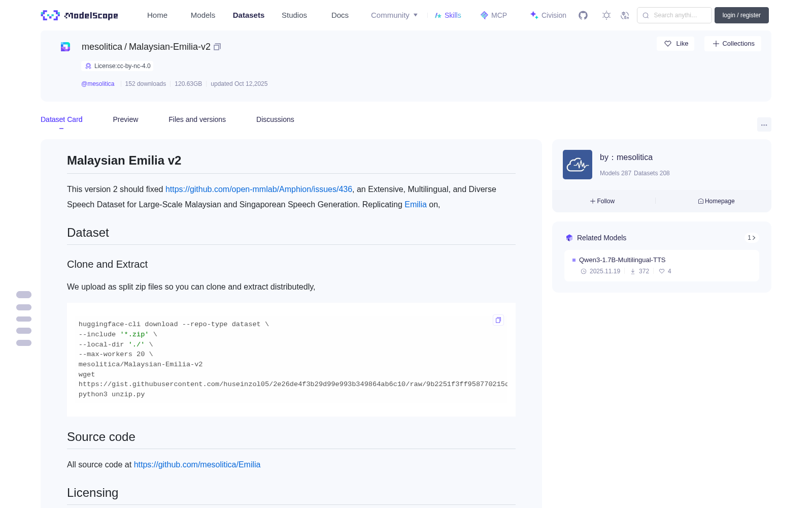The height and width of the screenshot is (508, 812).
Task: Click 'updated Oct 12,2025' text
Action: click(x=239, y=84)
